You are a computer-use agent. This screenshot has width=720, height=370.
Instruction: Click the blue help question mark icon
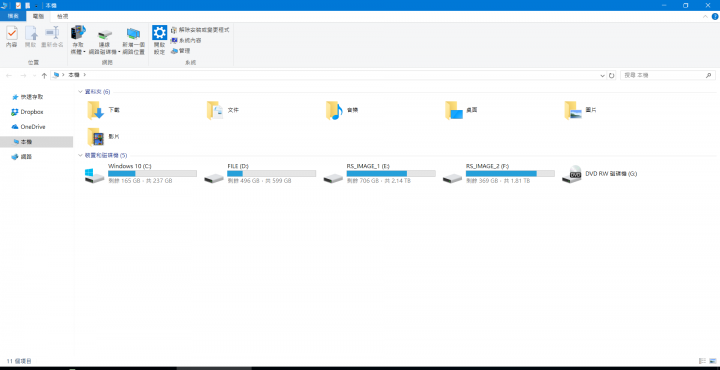click(714, 17)
